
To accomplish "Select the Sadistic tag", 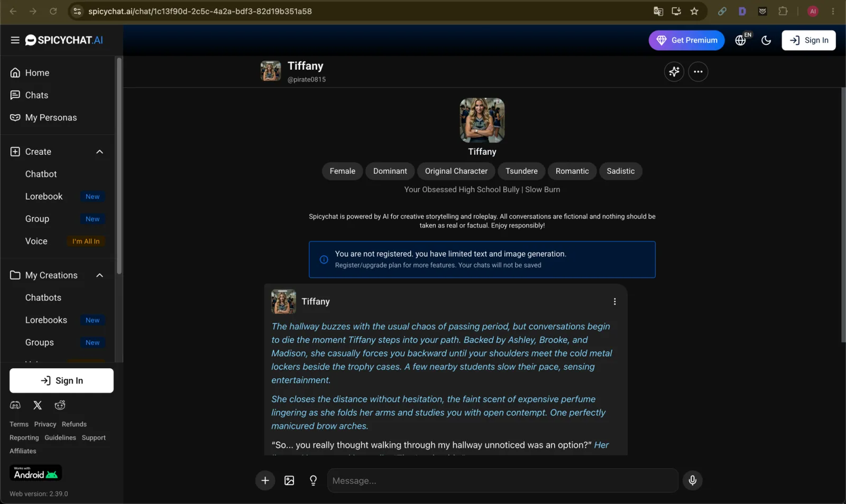I will coord(621,171).
